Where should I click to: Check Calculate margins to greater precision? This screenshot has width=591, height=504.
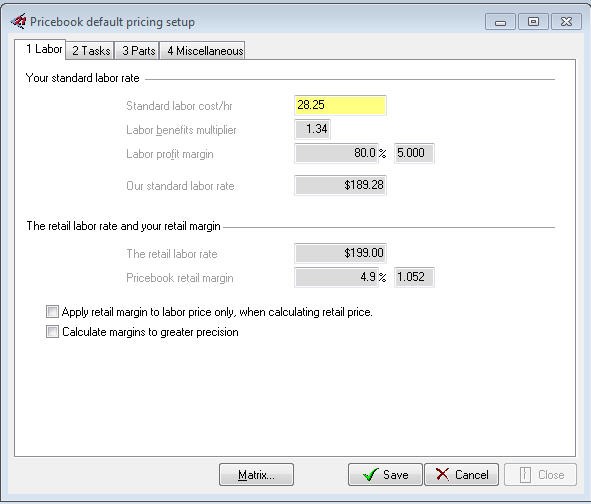click(52, 332)
